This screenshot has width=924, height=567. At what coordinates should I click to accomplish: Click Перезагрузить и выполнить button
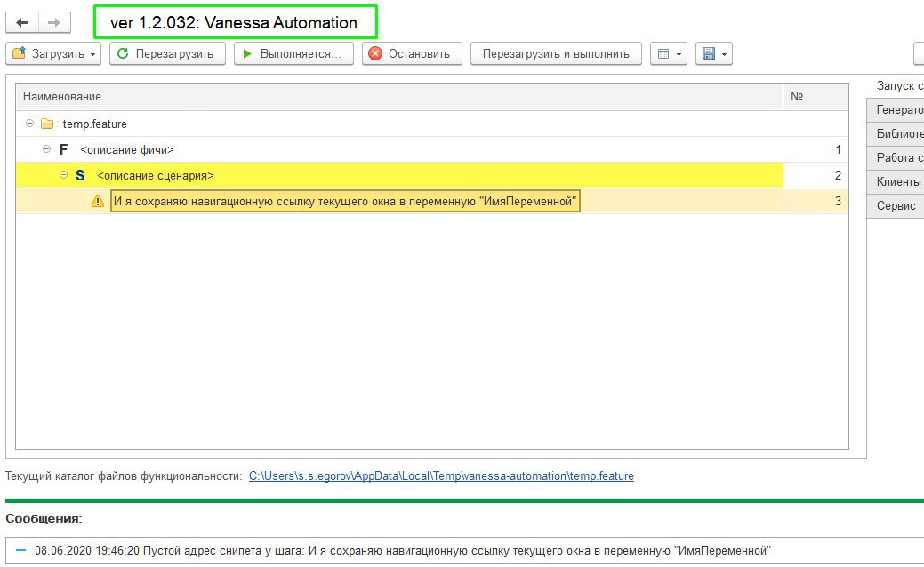[x=556, y=53]
